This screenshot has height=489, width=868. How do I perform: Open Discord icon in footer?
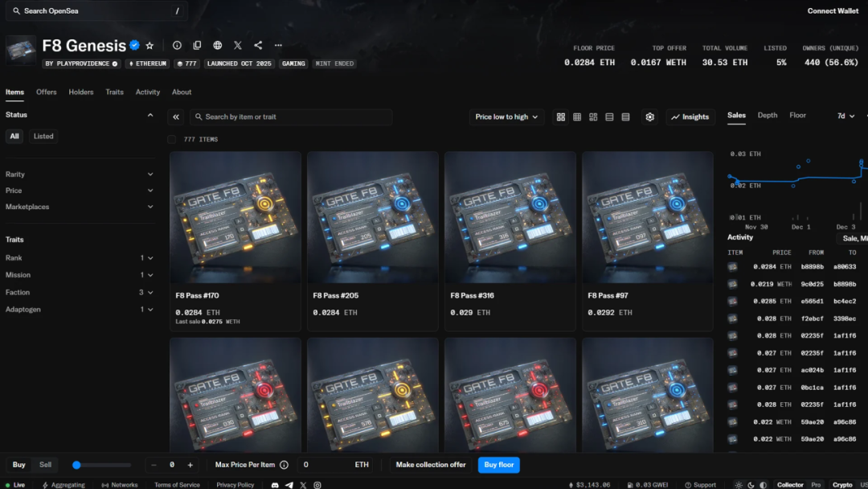tap(275, 485)
